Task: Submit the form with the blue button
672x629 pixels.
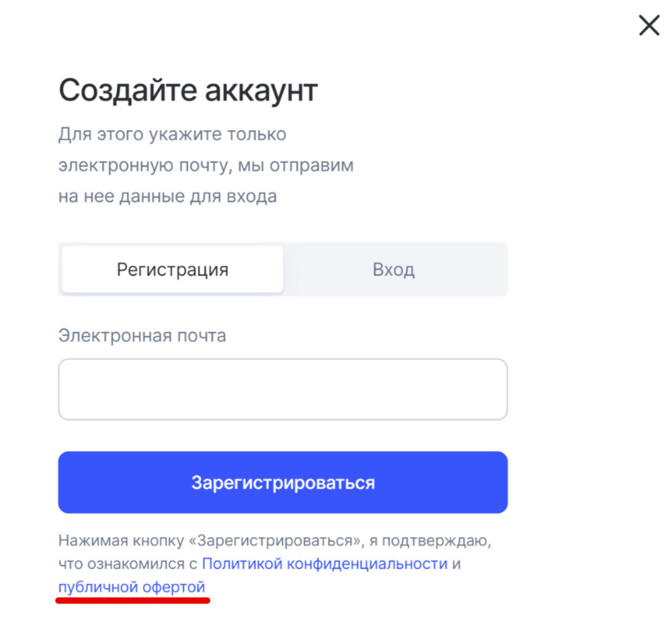Action: (282, 483)
